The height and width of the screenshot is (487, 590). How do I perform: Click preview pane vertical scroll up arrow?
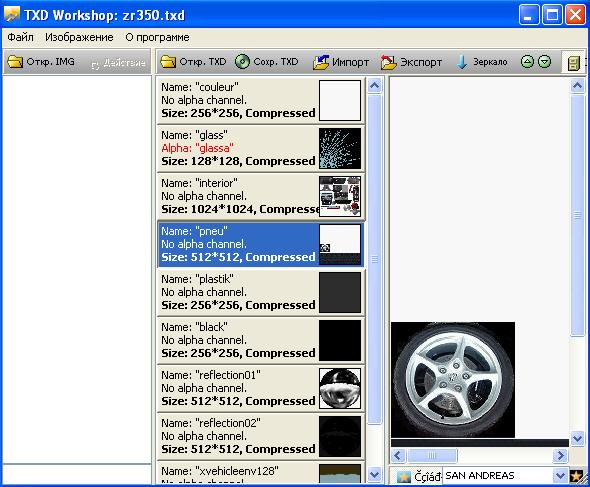578,85
